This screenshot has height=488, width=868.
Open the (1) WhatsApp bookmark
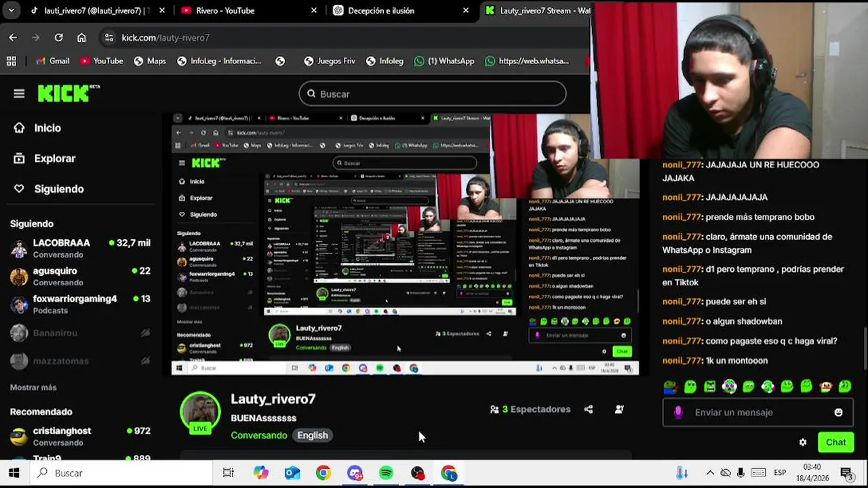(444, 61)
